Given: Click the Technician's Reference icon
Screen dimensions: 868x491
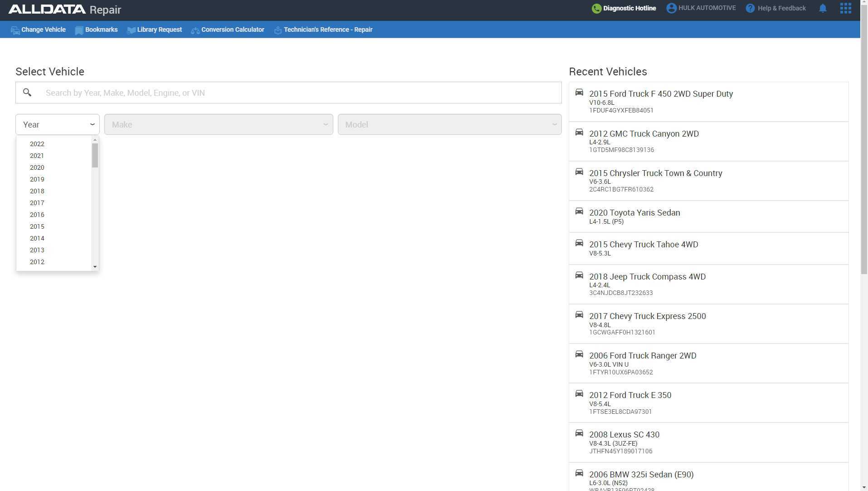Looking at the screenshot, I should click(x=278, y=30).
